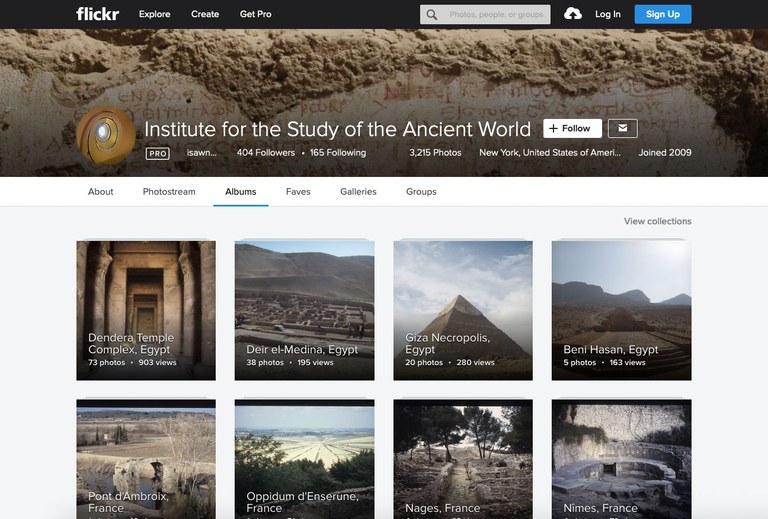This screenshot has width=768, height=519.
Task: Open the institute's profile avatar
Action: tap(105, 135)
